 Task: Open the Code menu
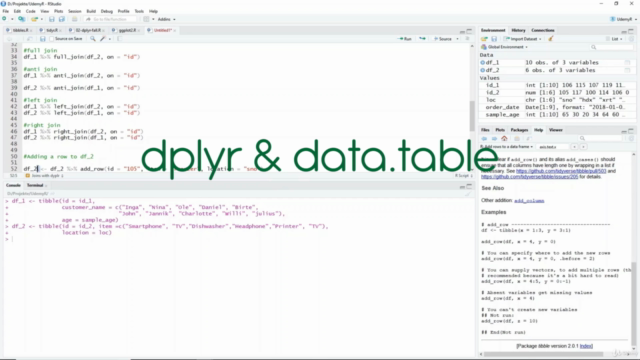31,11
